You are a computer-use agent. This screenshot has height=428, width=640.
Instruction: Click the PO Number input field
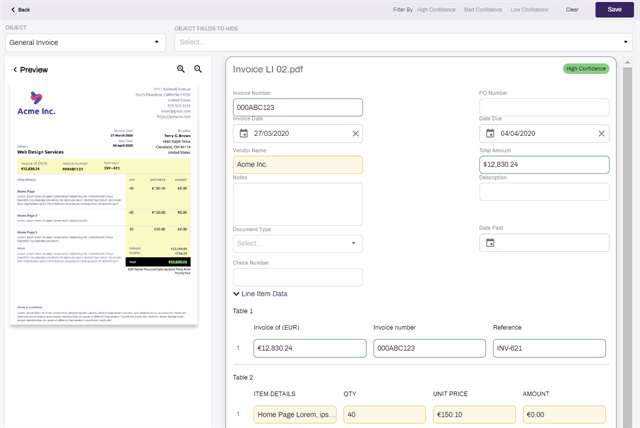pos(544,107)
